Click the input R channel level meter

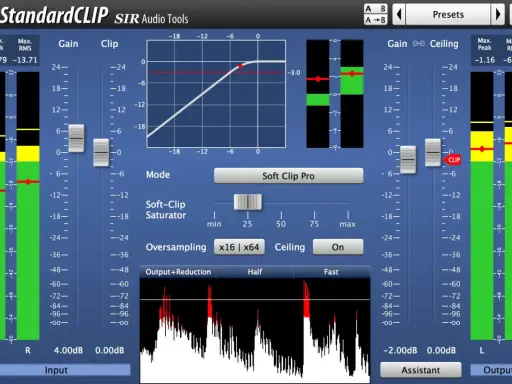(28, 206)
